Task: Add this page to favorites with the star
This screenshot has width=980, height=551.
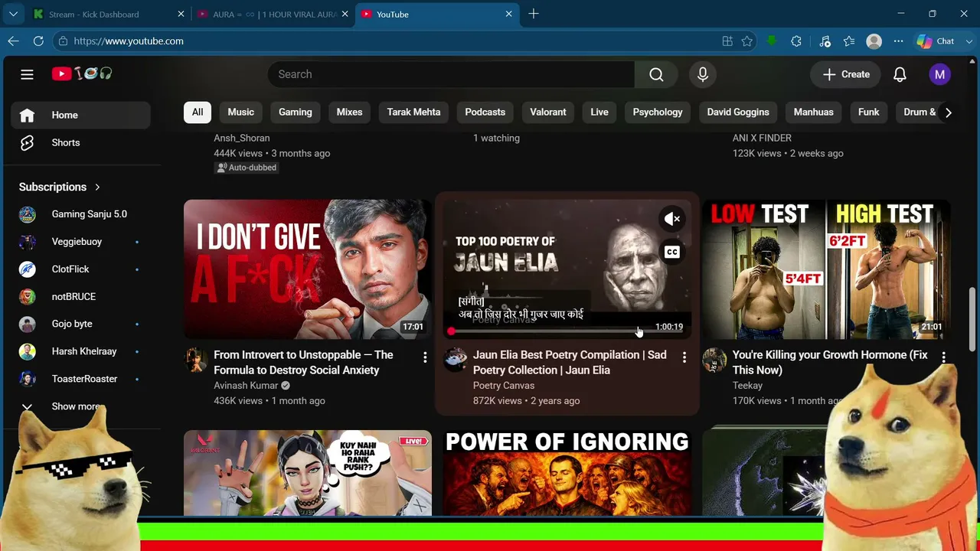Action: tap(747, 41)
